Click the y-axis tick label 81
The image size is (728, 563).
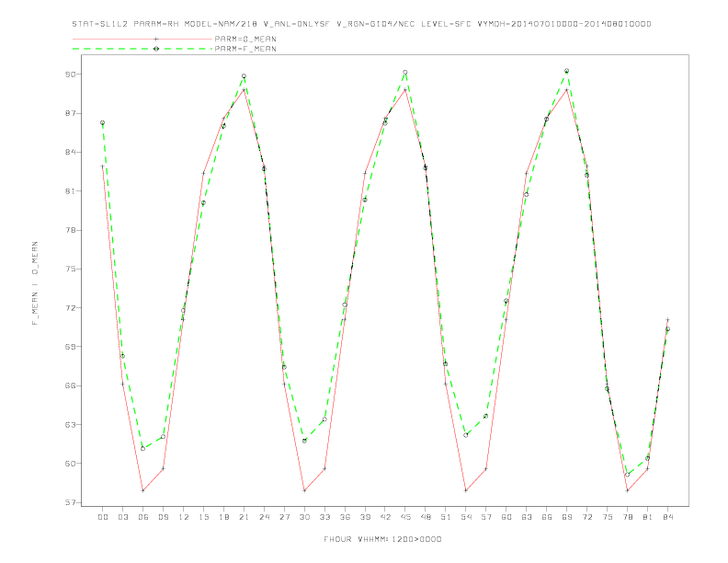coord(70,191)
